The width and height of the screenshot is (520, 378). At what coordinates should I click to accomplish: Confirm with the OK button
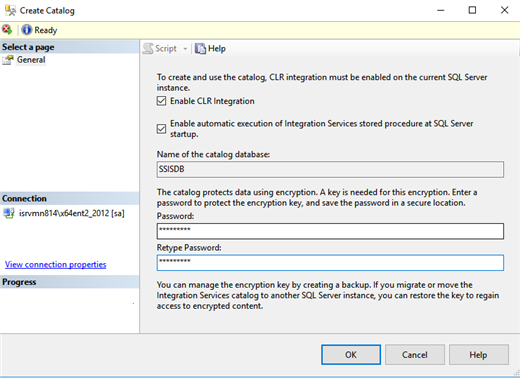pos(351,355)
